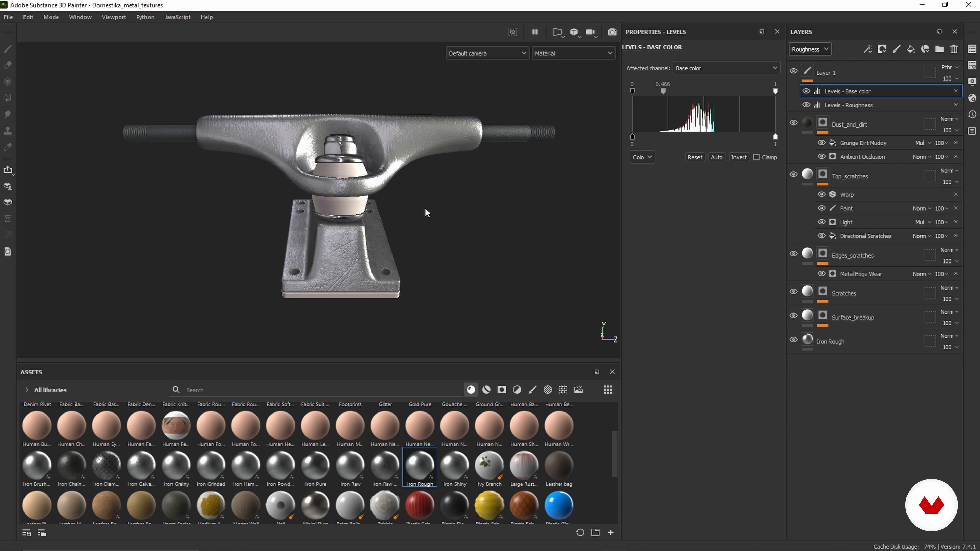The image size is (980, 551).
Task: Open the Viewport menu
Action: pos(114,17)
